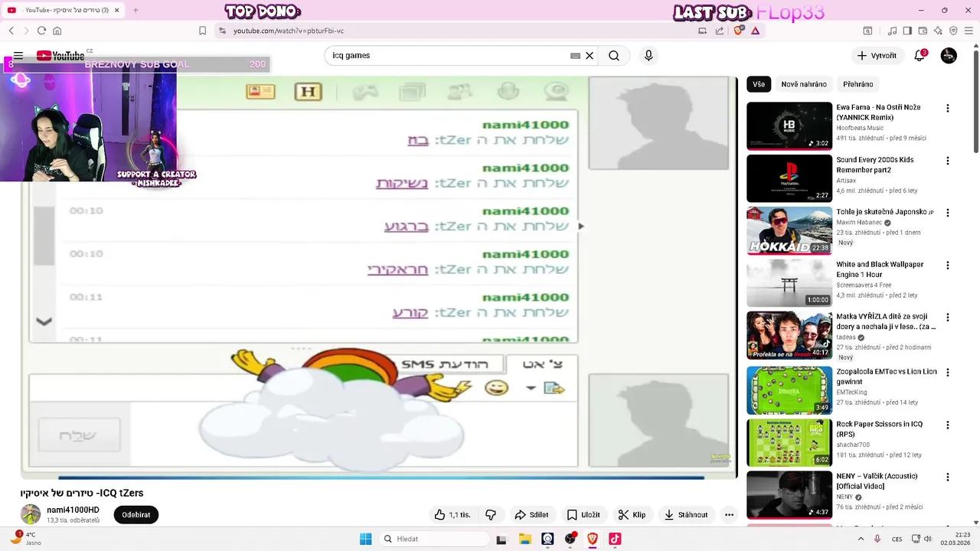Open the Brave Rewards triangle icon
The width and height of the screenshot is (980, 551).
tap(756, 31)
